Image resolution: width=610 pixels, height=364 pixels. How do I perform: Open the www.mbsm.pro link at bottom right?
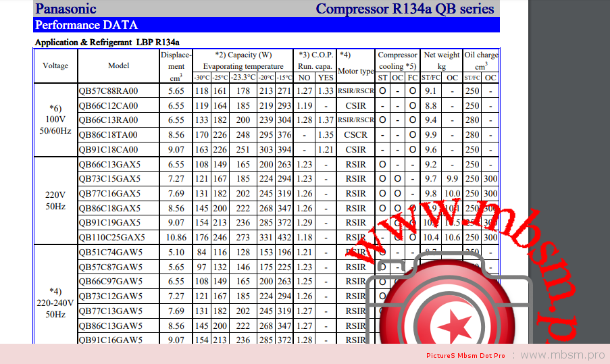(x=562, y=355)
